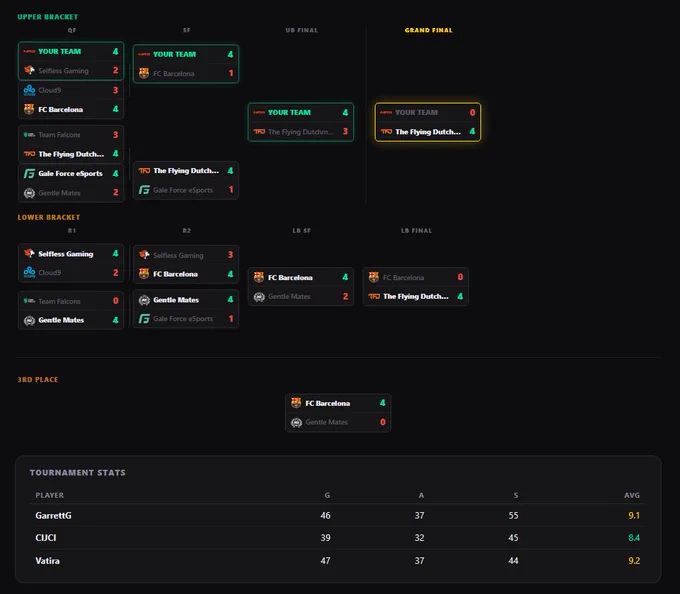Viewport: 680px width, 594px height.
Task: Click the LB FINAL column label
Action: pyautogui.click(x=416, y=231)
